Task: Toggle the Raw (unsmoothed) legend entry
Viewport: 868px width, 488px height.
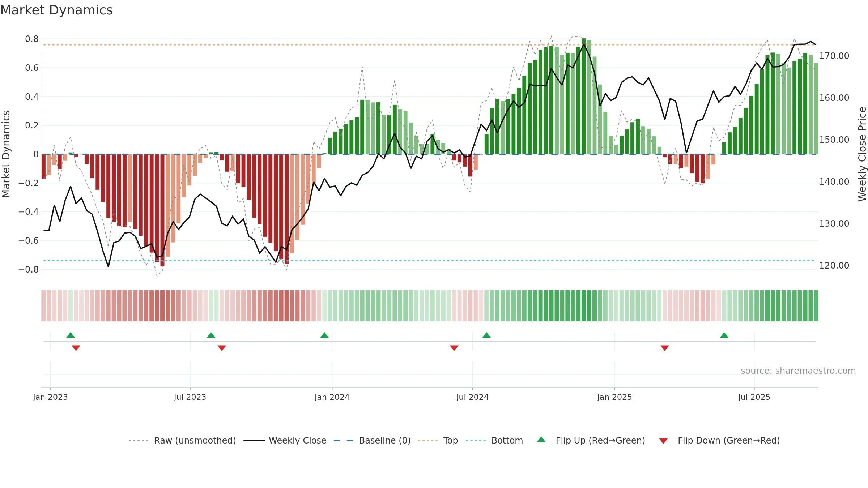Action: [182, 440]
